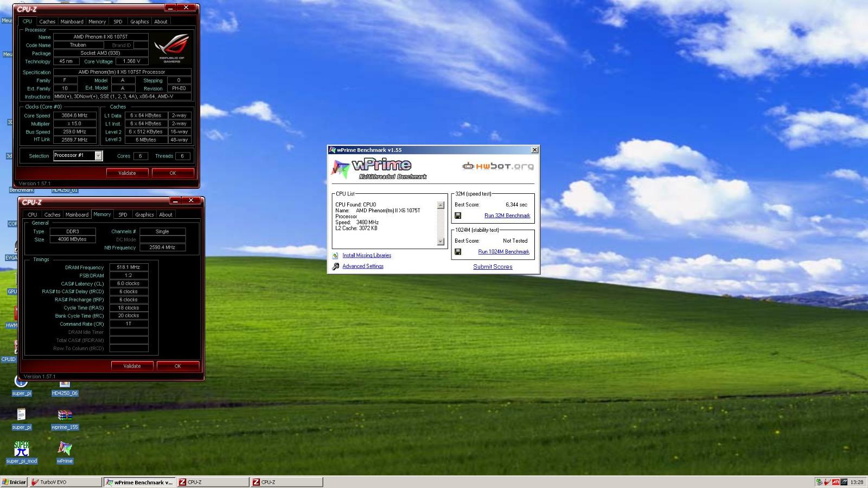
Task: Select the DRAM Frequency value 518.1 MHz
Action: coord(129,267)
